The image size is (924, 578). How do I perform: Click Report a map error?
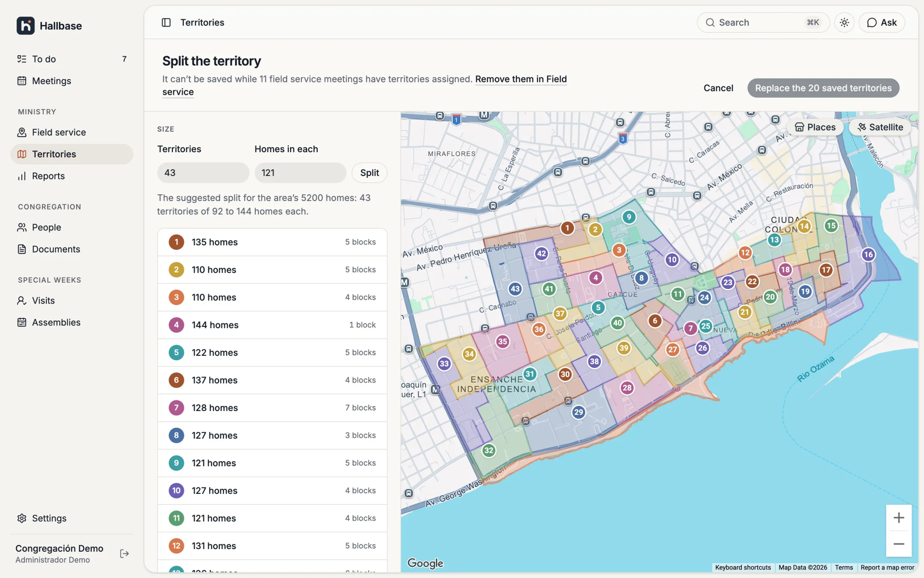tap(887, 567)
